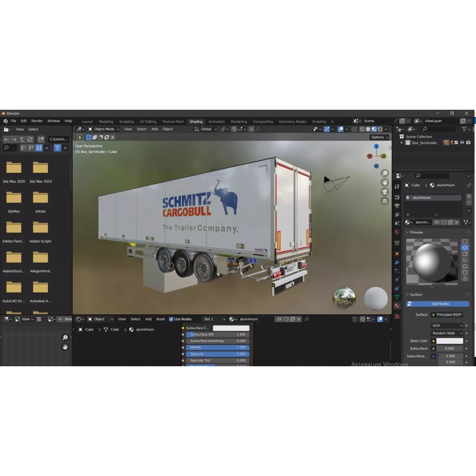Toggle Use Nodes checkbox in node editor
The image size is (476, 476).
tap(171, 319)
